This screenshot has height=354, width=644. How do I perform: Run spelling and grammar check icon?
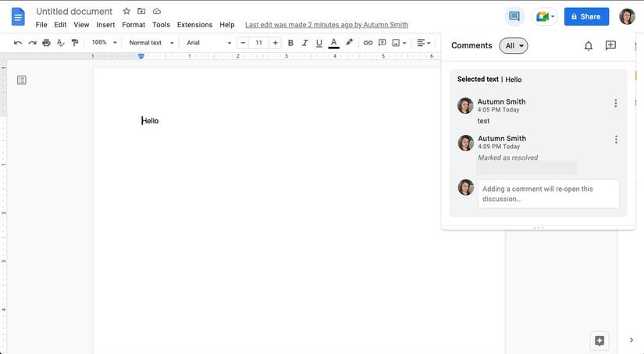click(61, 43)
